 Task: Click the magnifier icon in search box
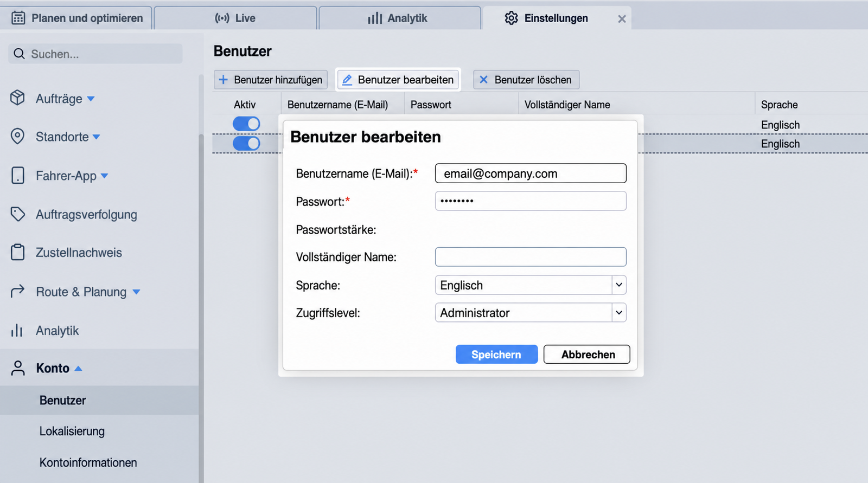[x=19, y=54]
